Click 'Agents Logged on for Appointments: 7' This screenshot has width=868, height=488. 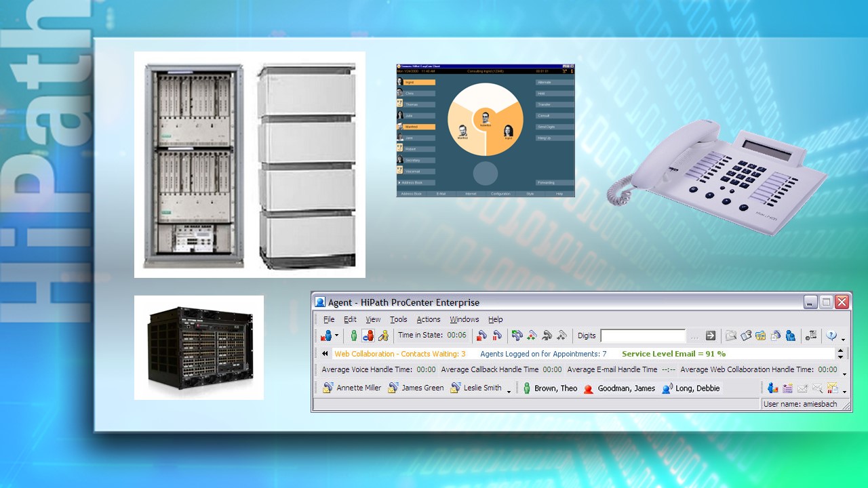(x=543, y=354)
